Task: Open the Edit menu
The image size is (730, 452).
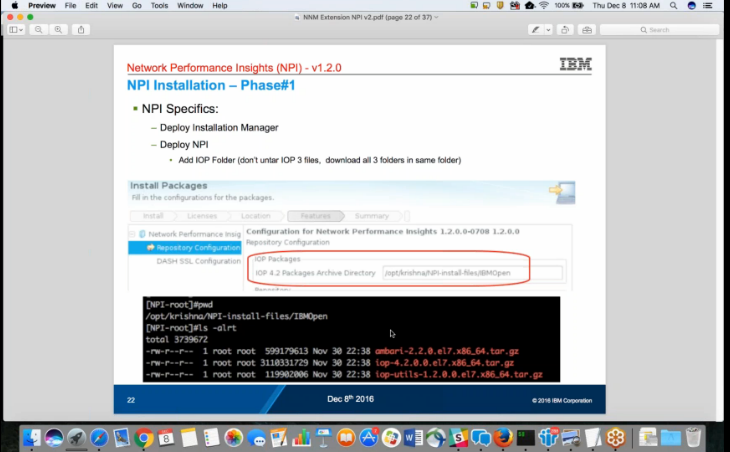Action: (91, 6)
